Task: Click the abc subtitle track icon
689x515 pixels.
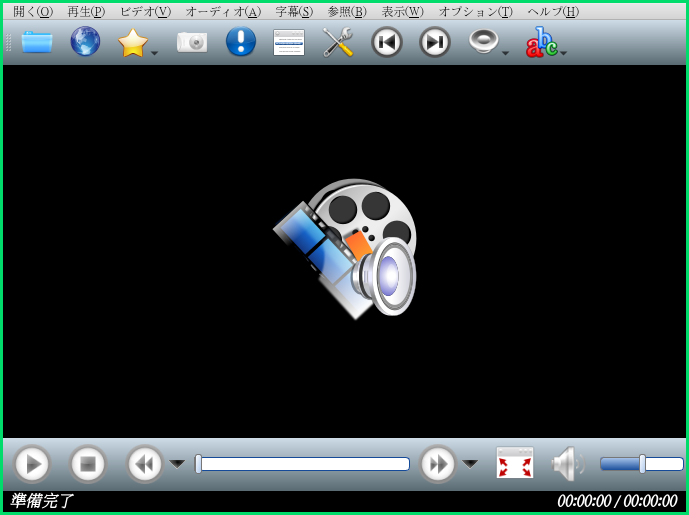Action: 541,42
